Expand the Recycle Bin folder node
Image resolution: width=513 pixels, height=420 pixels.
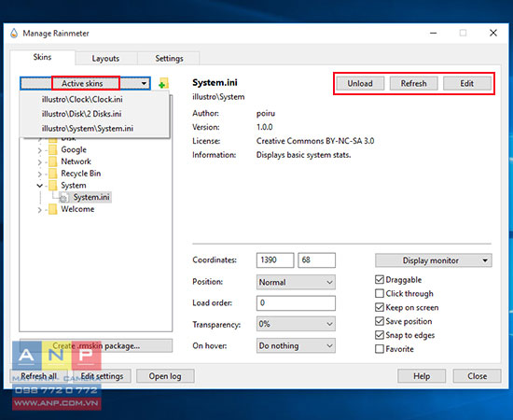tap(39, 175)
